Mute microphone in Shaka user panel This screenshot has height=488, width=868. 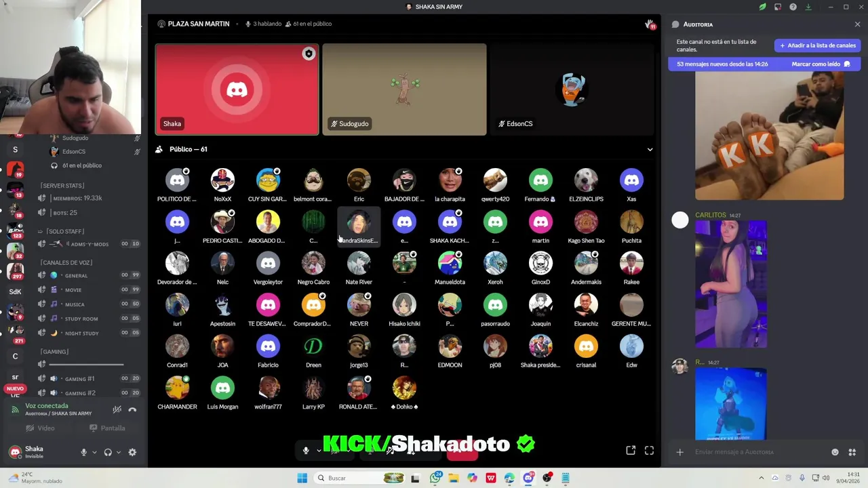click(84, 452)
